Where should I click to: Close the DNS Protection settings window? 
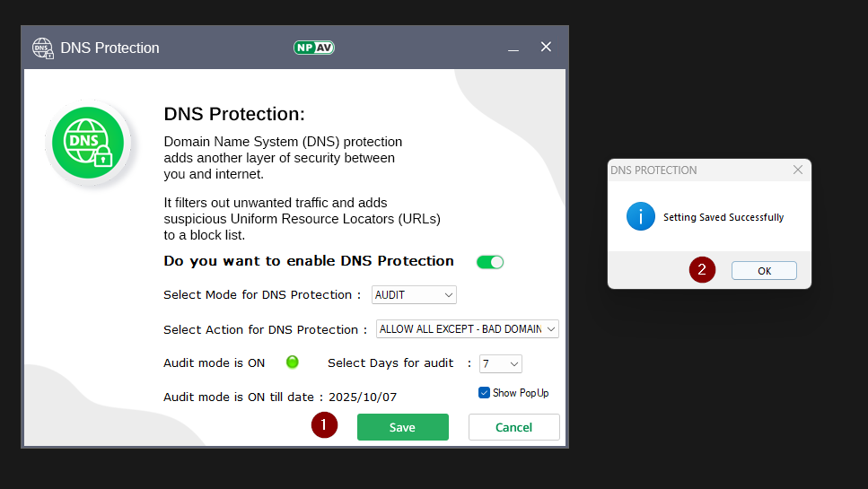click(x=546, y=48)
